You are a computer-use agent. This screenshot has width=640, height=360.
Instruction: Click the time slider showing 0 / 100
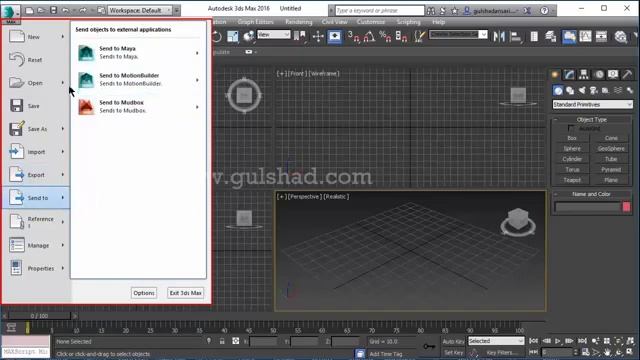pos(40,316)
